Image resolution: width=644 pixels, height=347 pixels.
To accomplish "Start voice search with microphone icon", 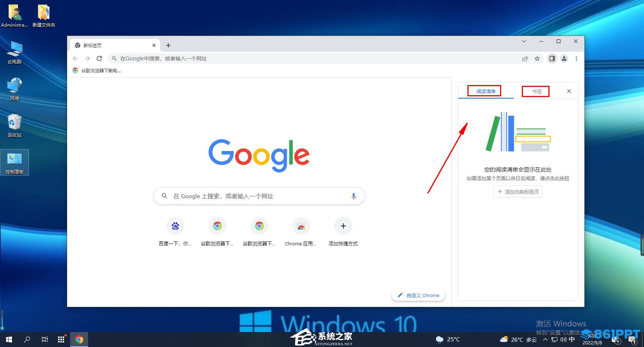I will pos(353,196).
